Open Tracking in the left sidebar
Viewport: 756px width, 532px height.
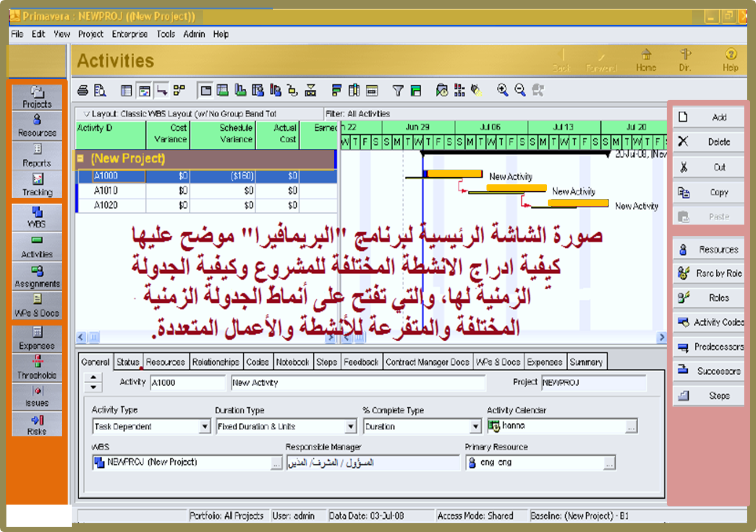pos(37,185)
